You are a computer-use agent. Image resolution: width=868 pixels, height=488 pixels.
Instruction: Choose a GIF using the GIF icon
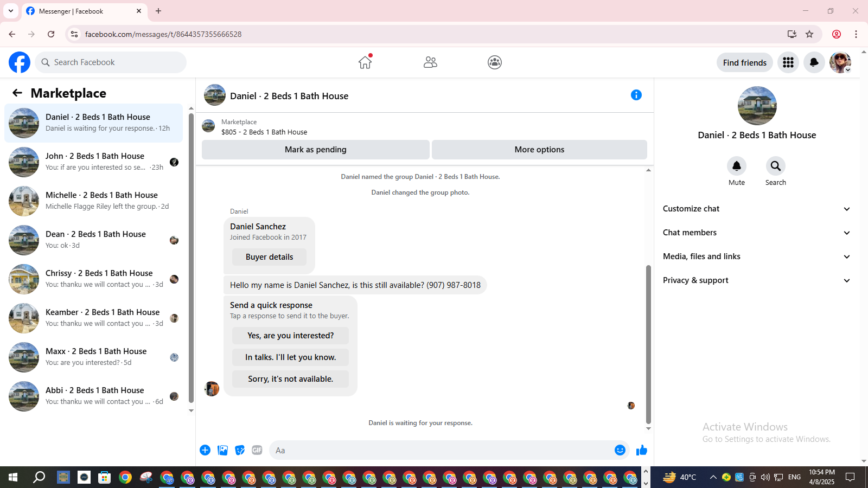257,450
